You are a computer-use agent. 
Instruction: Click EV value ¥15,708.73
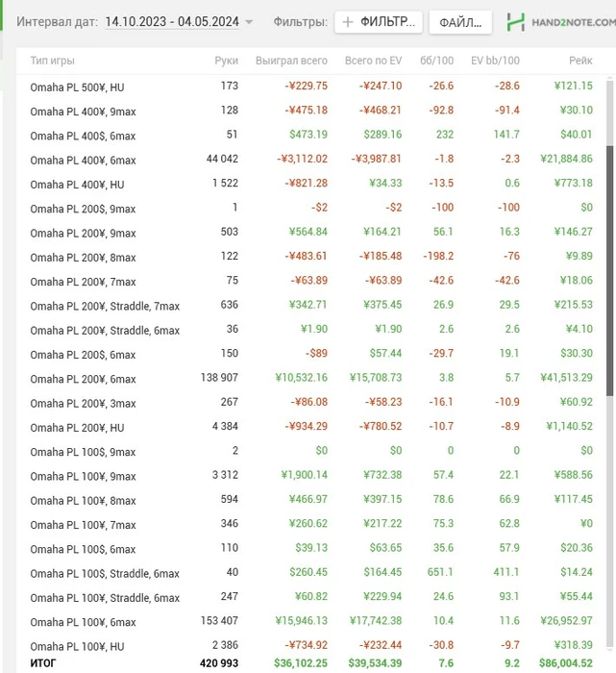click(x=376, y=378)
